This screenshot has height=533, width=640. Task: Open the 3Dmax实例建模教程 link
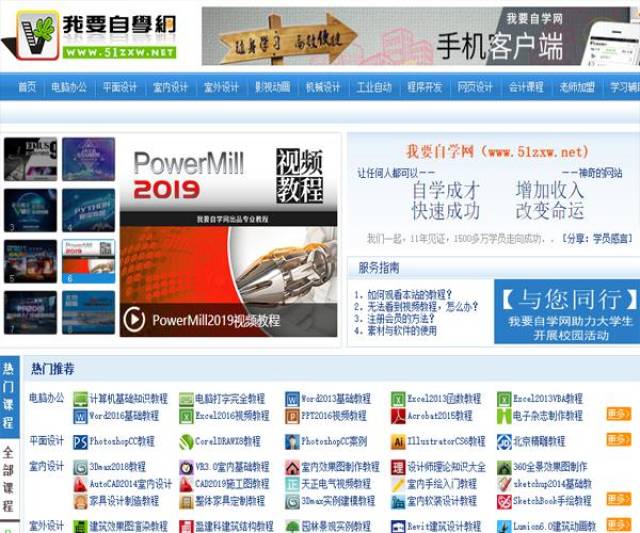click(x=338, y=501)
